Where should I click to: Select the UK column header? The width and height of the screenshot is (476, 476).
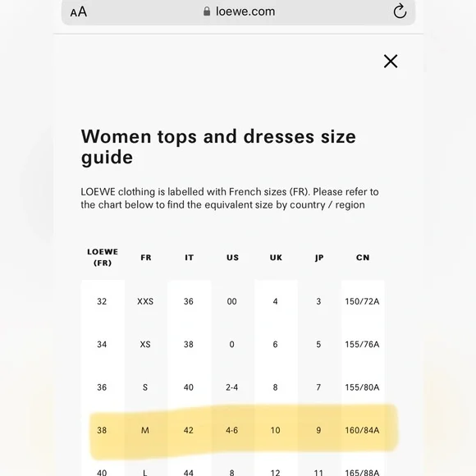pyautogui.click(x=276, y=258)
